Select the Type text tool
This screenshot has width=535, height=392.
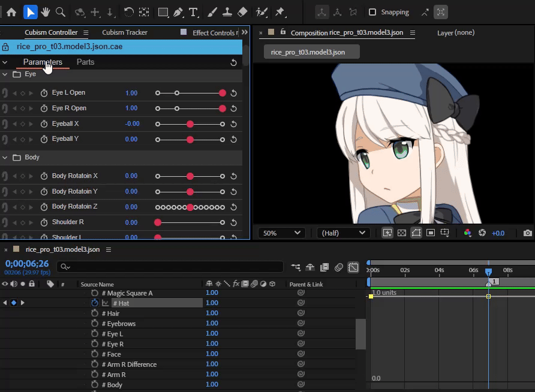(x=193, y=12)
